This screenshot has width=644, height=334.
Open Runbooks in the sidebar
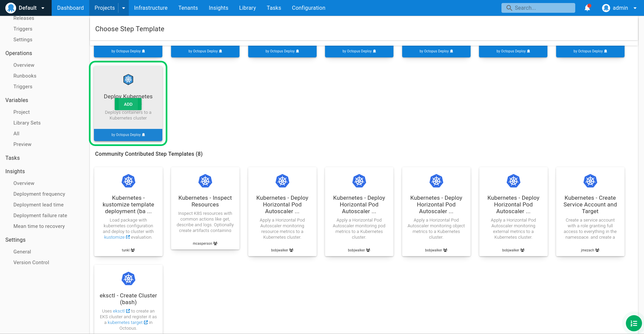(x=25, y=76)
